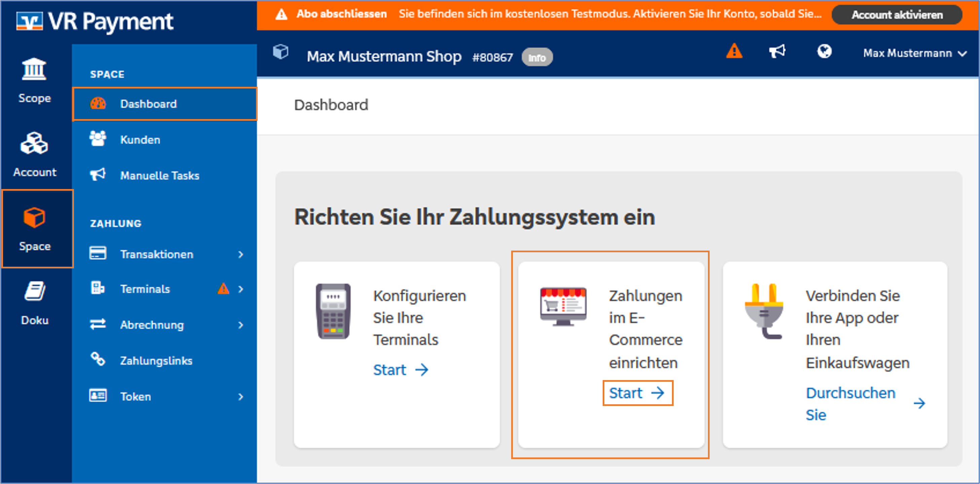
Task: Click the Kunden people icon
Action: 98,139
